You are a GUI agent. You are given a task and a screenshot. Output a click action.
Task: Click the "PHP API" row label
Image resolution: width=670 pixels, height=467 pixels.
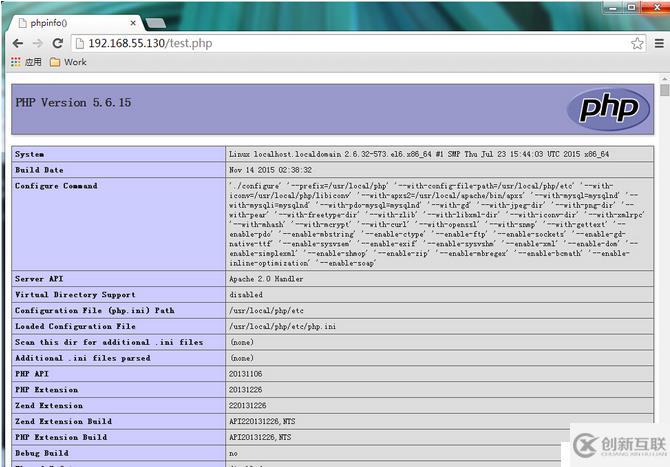[32, 374]
